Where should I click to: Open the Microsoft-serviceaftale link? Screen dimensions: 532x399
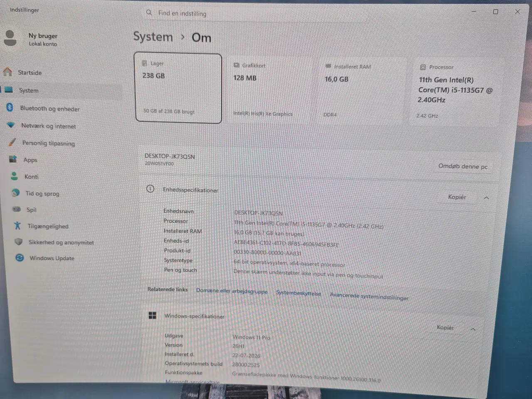(192, 382)
